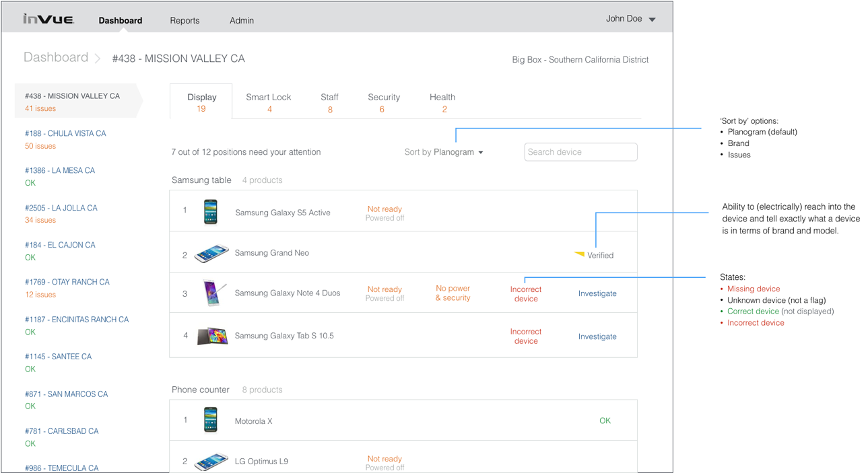Investigate Samsung Galaxy Note 4 Duos
The width and height of the screenshot is (868, 475).
(597, 293)
